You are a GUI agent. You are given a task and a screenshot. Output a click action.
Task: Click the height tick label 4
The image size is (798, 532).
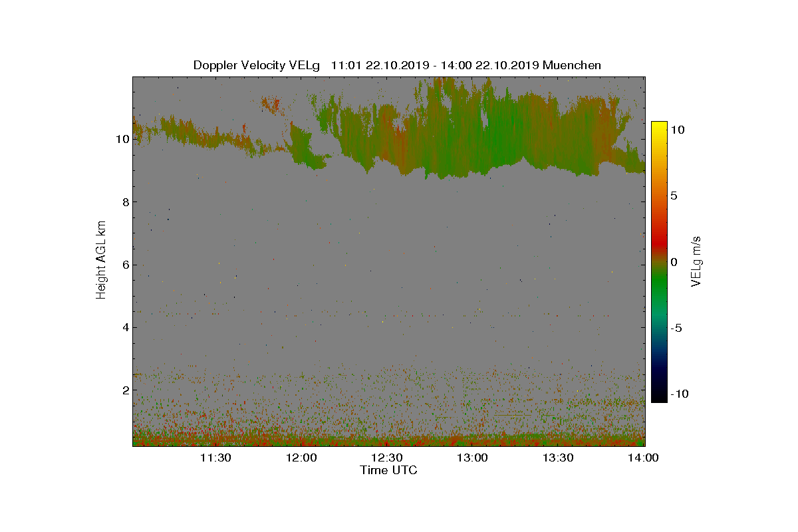pyautogui.click(x=124, y=327)
